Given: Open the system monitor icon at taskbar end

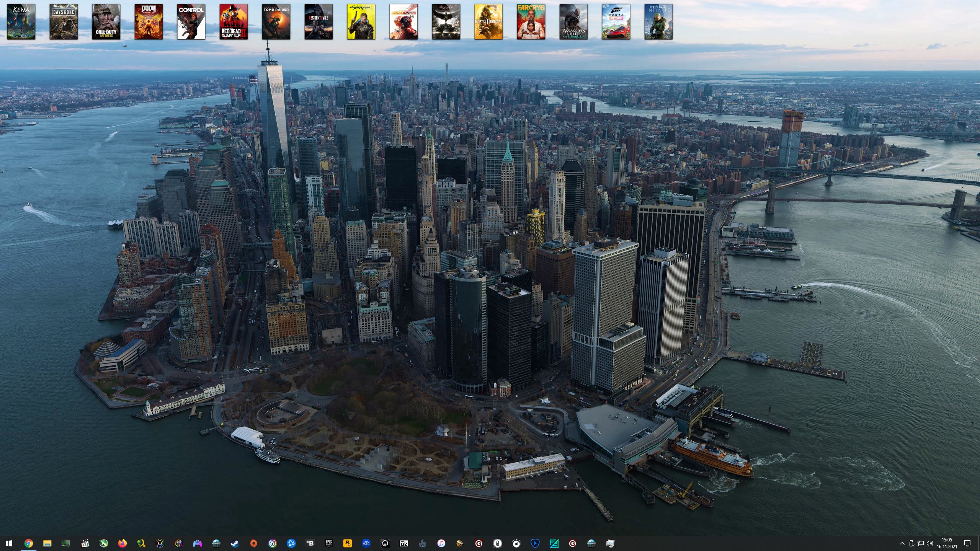Looking at the screenshot, I should coord(610,543).
